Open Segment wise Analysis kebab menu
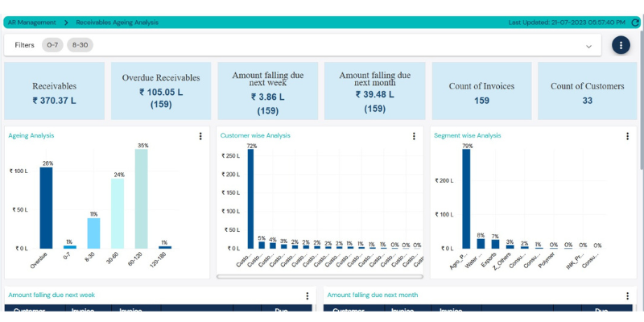The width and height of the screenshot is (644, 322). coord(627,136)
